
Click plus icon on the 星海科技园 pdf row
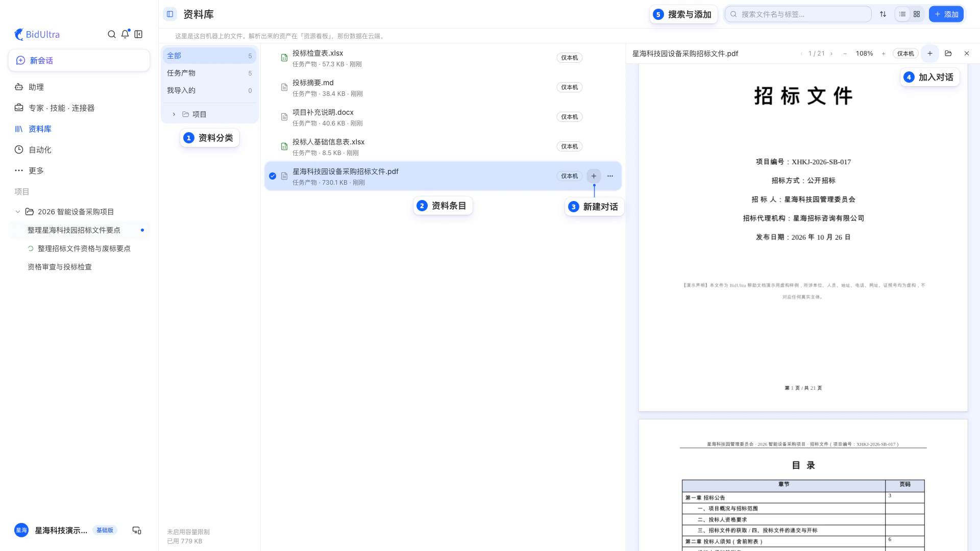[x=594, y=176]
